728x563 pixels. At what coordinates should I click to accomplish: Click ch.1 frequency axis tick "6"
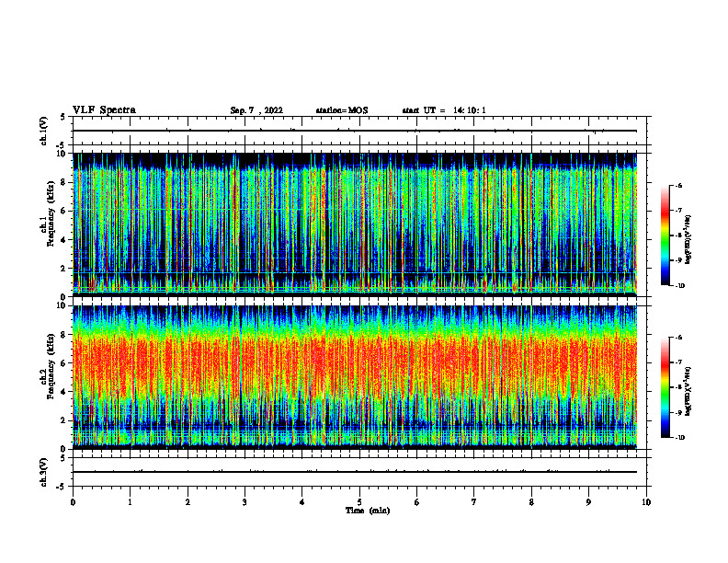click(64, 211)
